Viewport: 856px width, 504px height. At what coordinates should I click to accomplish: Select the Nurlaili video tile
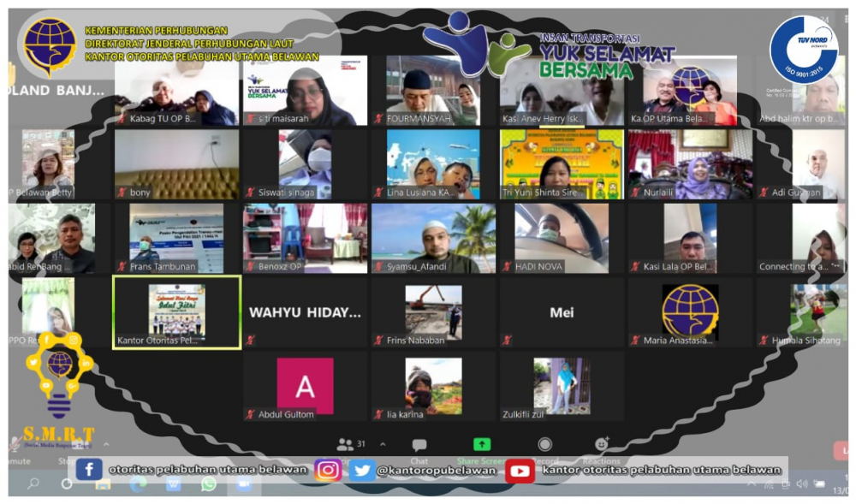pos(690,164)
